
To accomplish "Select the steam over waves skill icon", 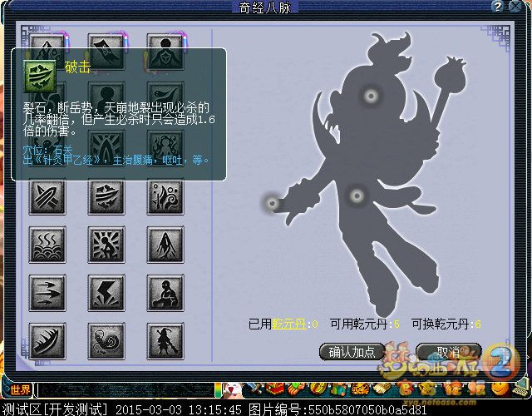I will (47, 245).
